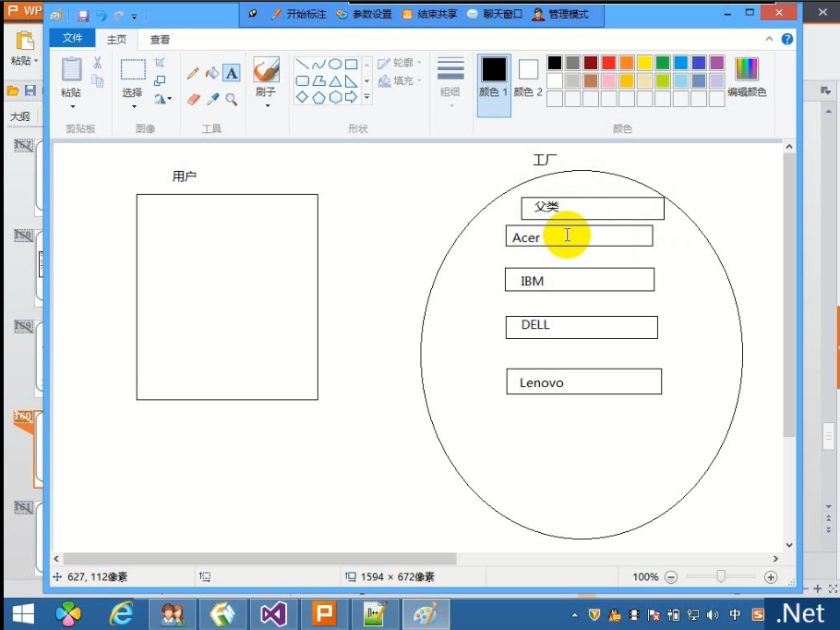Click the horizontal scrollbar right arrow
The width and height of the screenshot is (840, 630).
[775, 559]
